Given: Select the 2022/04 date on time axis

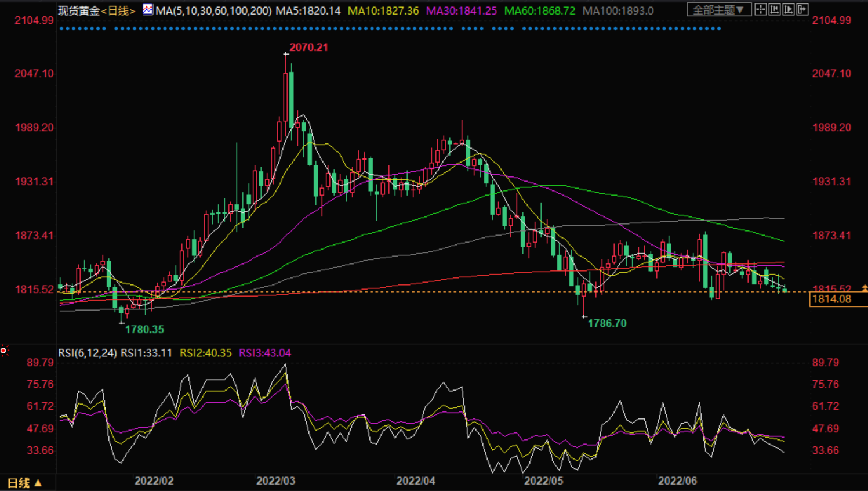Looking at the screenshot, I should tap(415, 481).
